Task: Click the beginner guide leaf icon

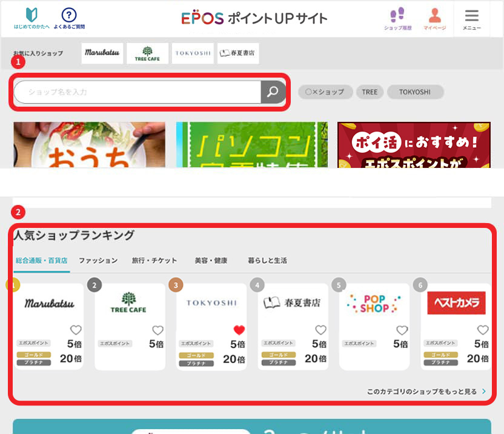Action: coord(31,15)
